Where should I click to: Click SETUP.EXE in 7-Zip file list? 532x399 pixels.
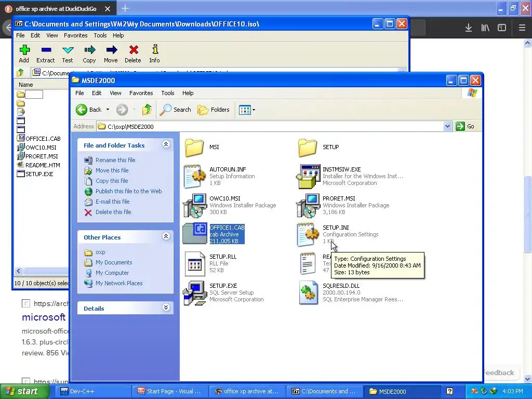click(x=39, y=174)
